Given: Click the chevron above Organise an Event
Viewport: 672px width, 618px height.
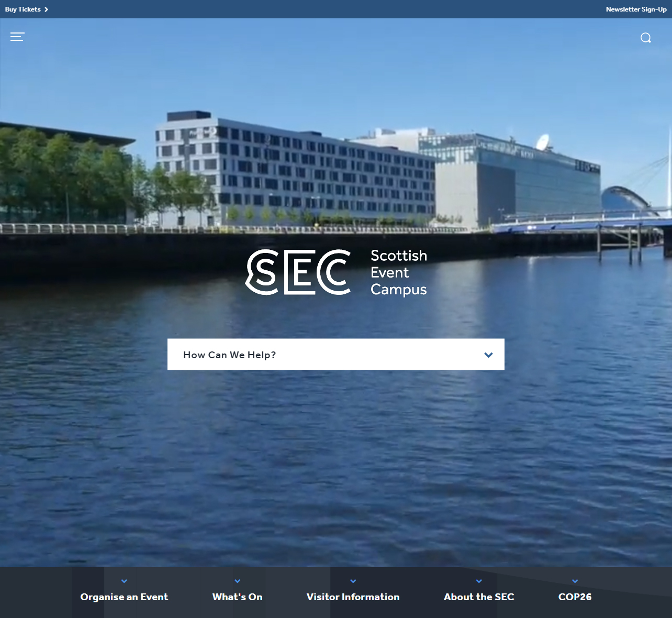Looking at the screenshot, I should (x=124, y=581).
